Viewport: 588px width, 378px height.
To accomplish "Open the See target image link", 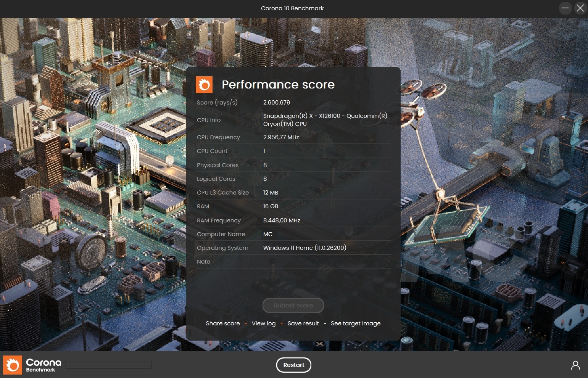I will [x=356, y=323].
